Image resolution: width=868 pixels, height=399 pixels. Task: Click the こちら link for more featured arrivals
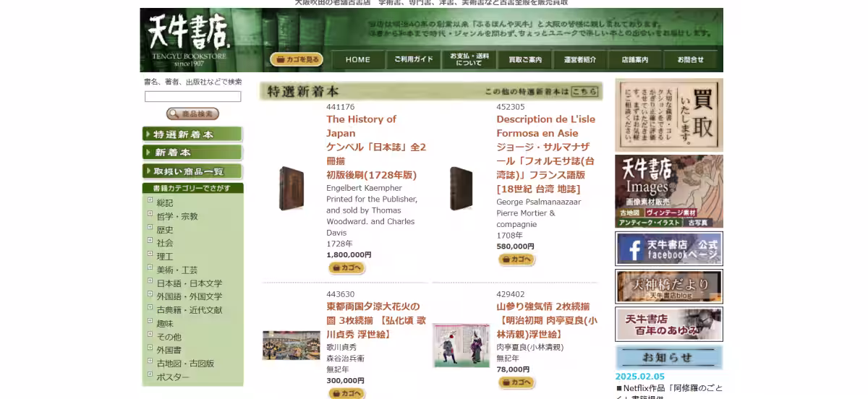tap(584, 92)
